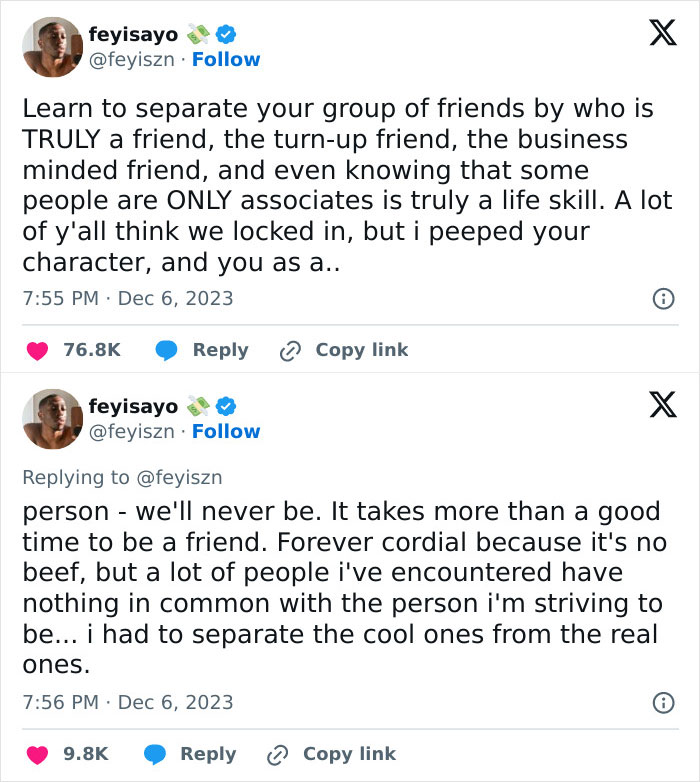Open the info icon on the first tweet

(x=662, y=298)
